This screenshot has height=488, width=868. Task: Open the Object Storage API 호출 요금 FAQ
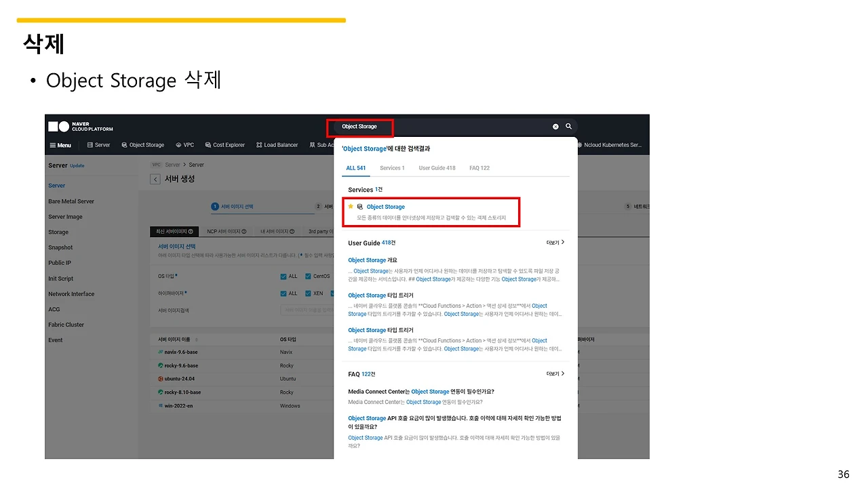click(454, 423)
